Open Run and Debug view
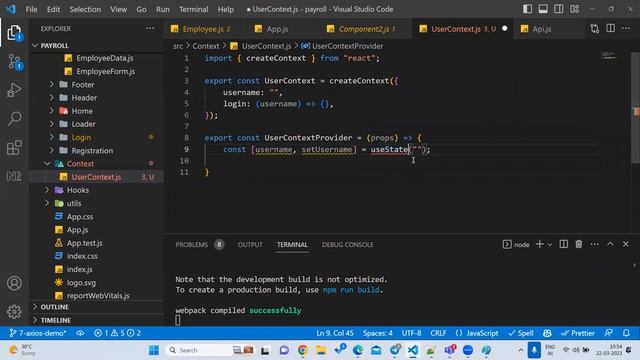This screenshot has width=640, height=360. pos(14,90)
